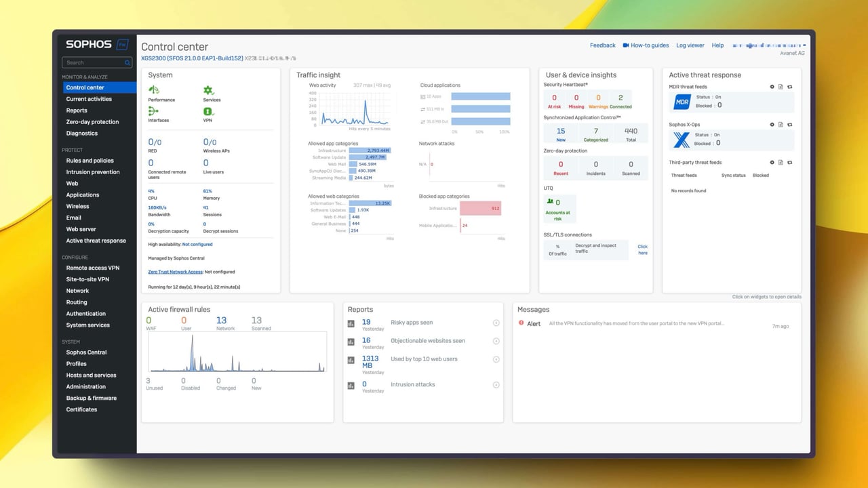Click the Help link
Image resolution: width=868 pixels, height=488 pixels.
[x=717, y=45]
